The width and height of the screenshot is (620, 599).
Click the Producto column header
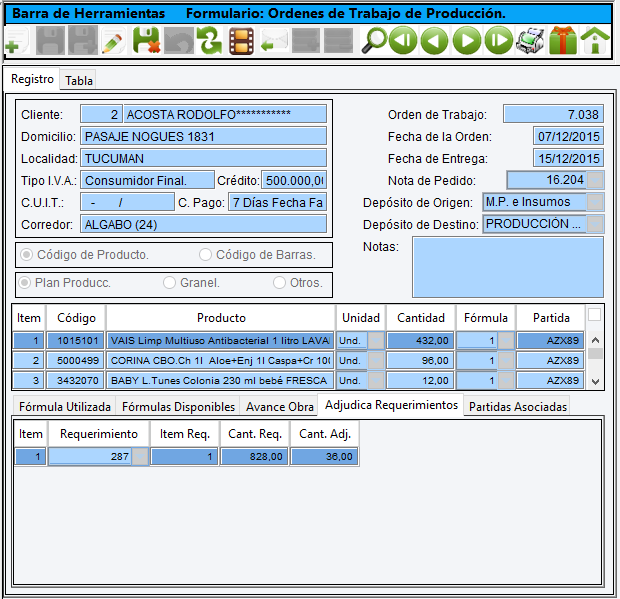point(221,318)
